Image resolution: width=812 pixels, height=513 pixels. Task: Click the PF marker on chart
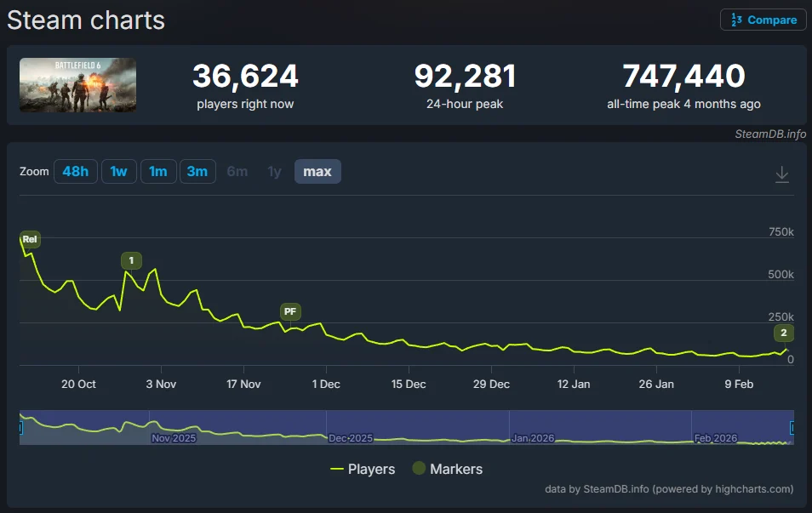(290, 312)
